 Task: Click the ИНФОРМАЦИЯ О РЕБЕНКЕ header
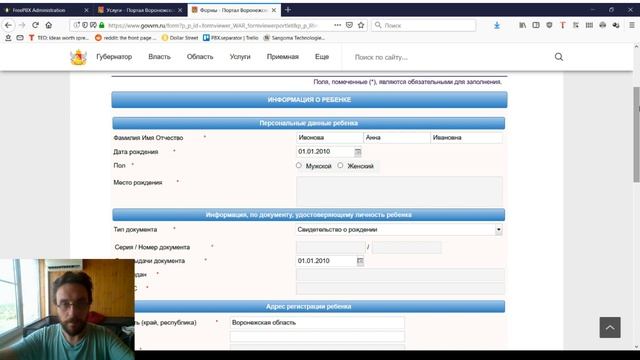[x=309, y=100]
